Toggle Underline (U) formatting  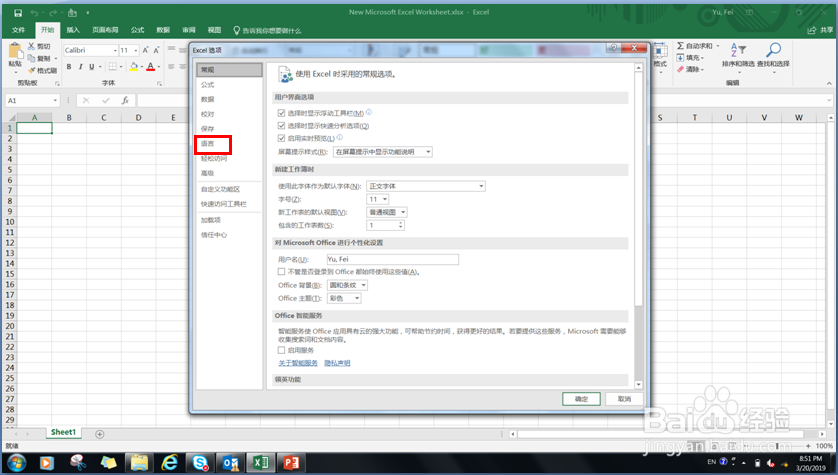click(91, 66)
